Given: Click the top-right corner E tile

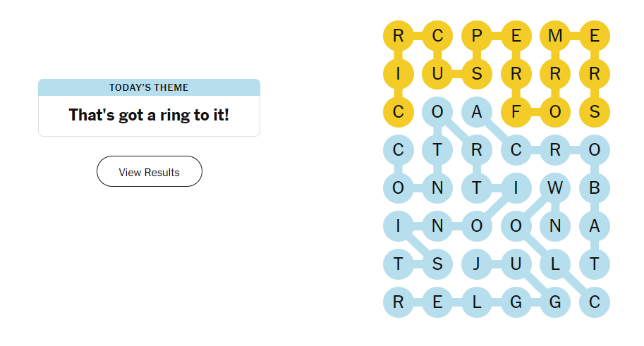Looking at the screenshot, I should tap(595, 36).
